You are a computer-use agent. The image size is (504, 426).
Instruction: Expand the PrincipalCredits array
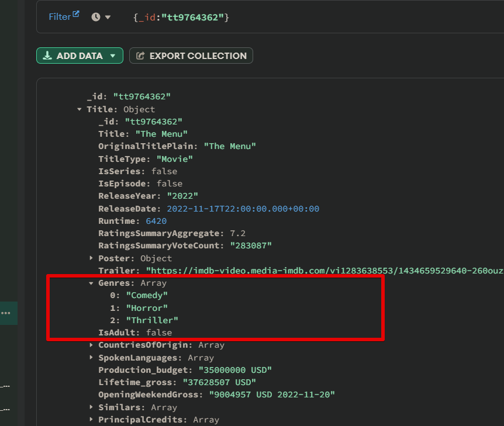point(91,420)
